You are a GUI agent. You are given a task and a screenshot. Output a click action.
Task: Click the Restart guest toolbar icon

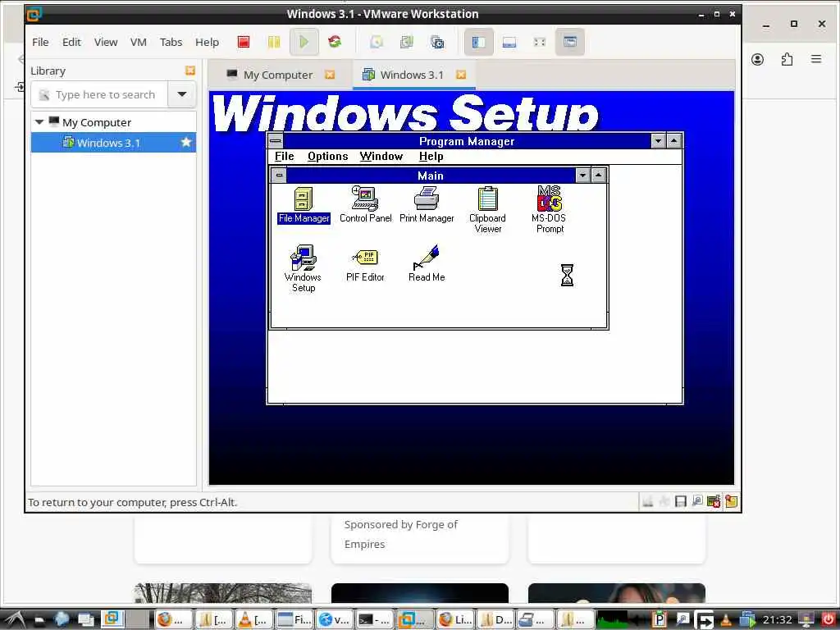click(335, 42)
